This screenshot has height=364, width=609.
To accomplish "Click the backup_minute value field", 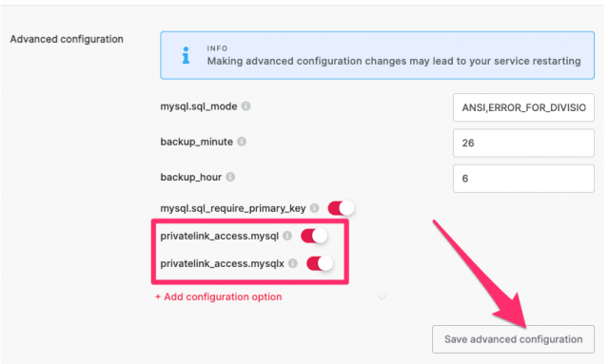I will point(523,143).
